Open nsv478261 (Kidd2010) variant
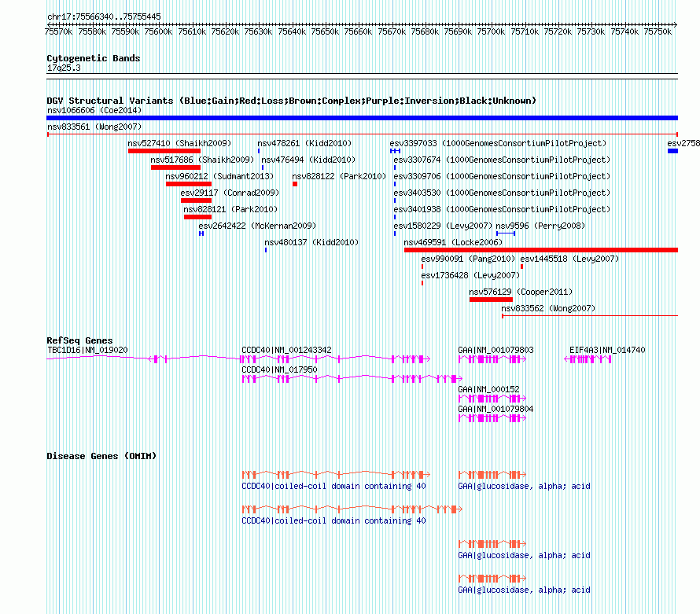 (304, 143)
